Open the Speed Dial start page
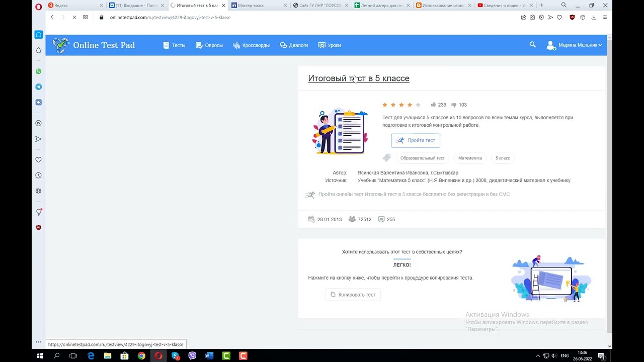644x362 pixels. [86, 17]
